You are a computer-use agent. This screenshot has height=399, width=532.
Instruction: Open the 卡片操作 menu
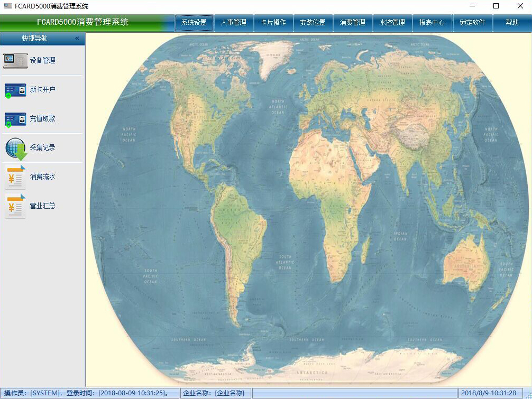tap(273, 23)
